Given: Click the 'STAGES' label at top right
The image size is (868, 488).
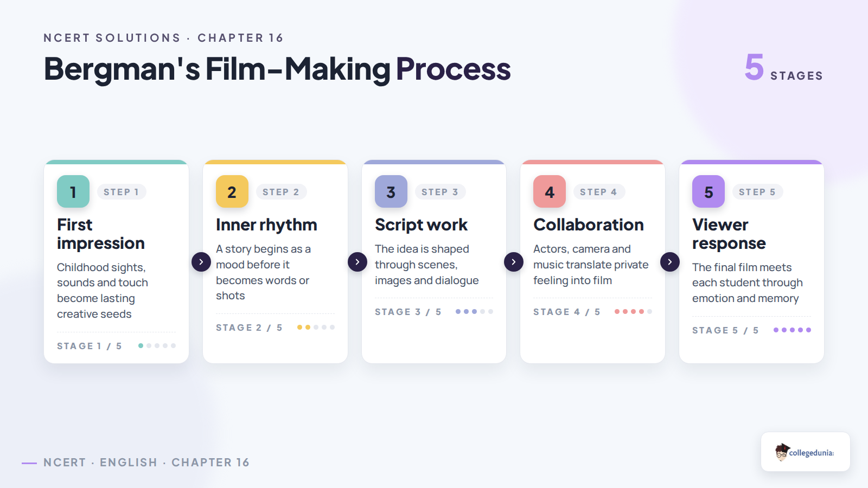Looking at the screenshot, I should 796,76.
